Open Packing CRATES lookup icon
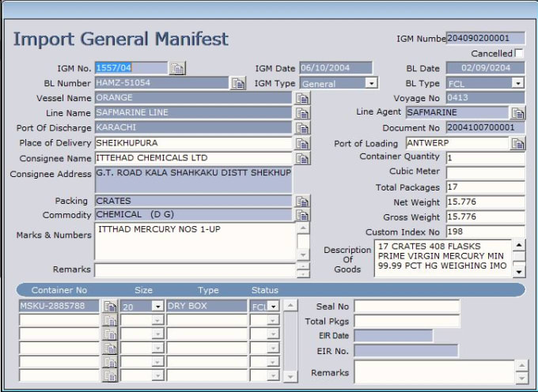 (x=302, y=202)
